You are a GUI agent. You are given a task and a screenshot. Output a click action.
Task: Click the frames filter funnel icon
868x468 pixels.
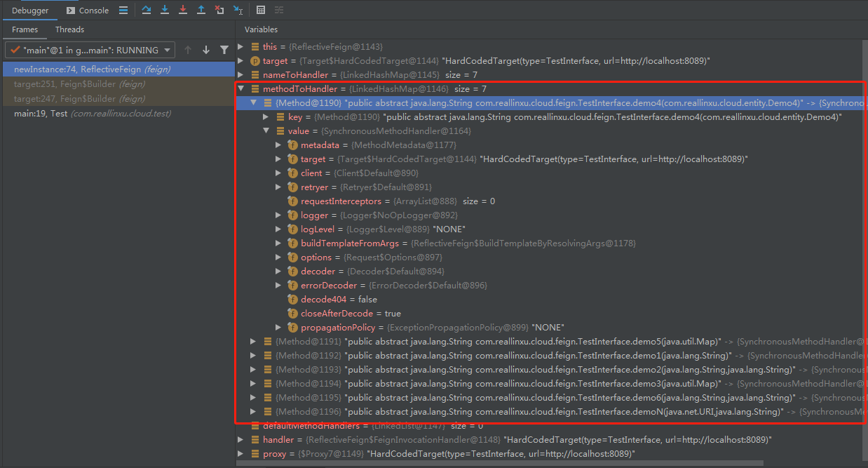(224, 50)
